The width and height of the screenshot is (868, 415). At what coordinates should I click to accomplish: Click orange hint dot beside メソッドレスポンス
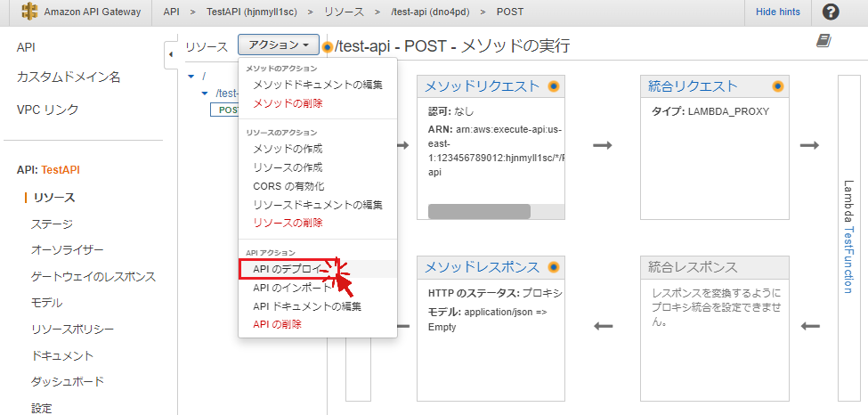554,267
